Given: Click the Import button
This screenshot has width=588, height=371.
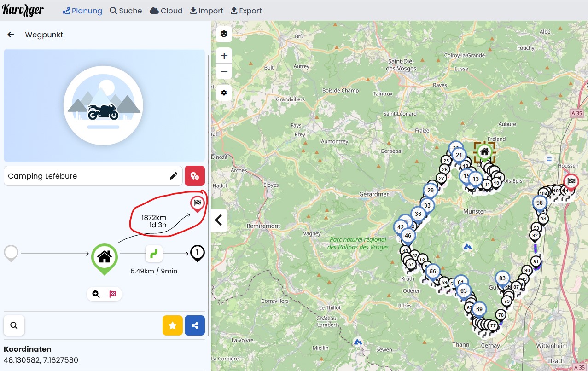Looking at the screenshot, I should tap(207, 11).
